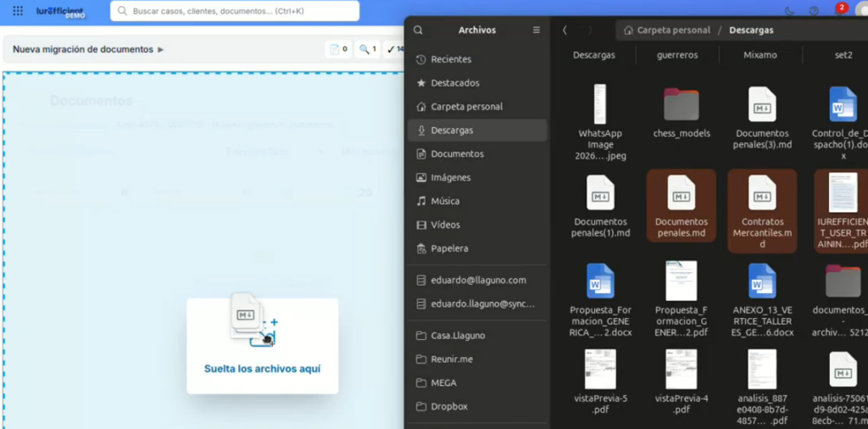The image size is (868, 429).
Task: Open Documentos in Archivos sidebar
Action: (x=477, y=154)
